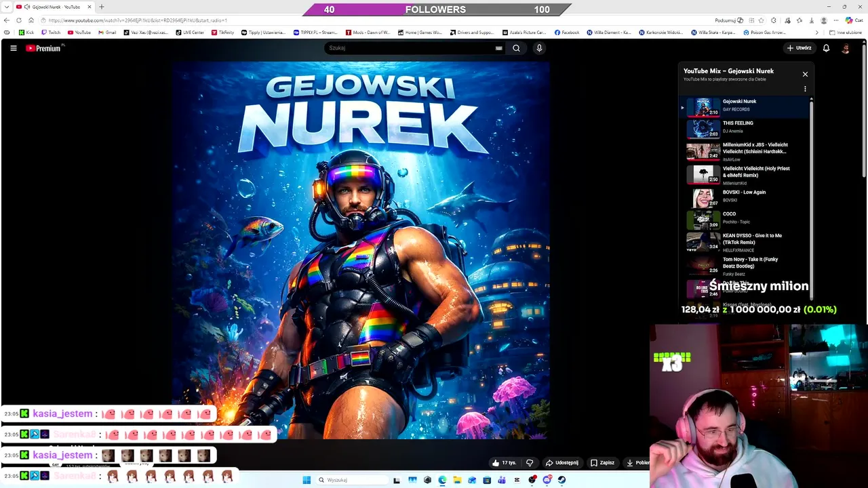The image size is (868, 488).
Task: Close the YouTube Mix playlist panel
Action: tap(805, 74)
